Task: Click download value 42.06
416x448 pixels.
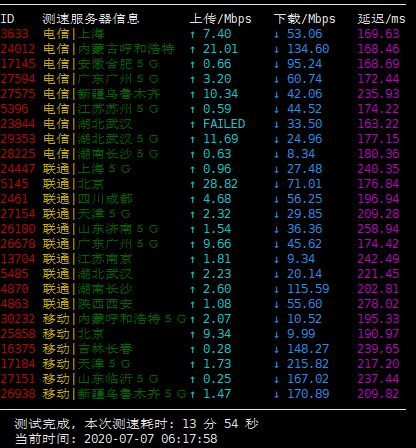Action: 304,94
